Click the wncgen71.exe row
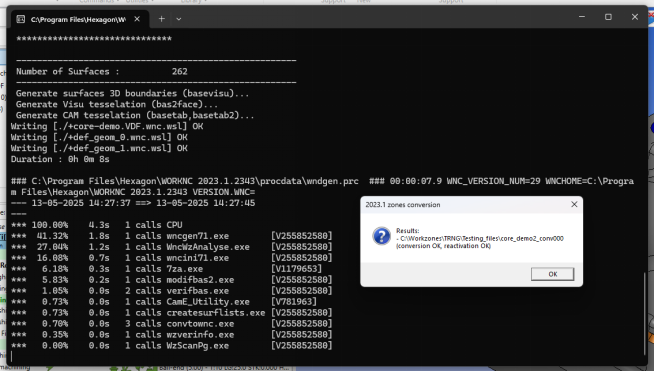654x371 pixels. coord(171,236)
